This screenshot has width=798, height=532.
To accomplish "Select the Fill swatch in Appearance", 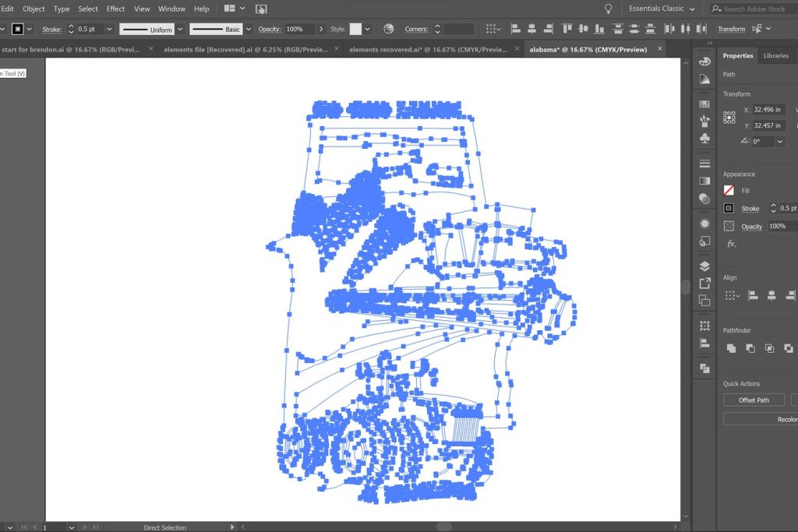I will pyautogui.click(x=729, y=190).
